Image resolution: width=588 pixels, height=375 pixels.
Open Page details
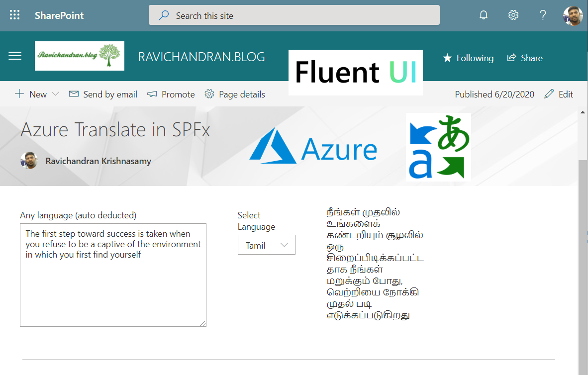(235, 94)
